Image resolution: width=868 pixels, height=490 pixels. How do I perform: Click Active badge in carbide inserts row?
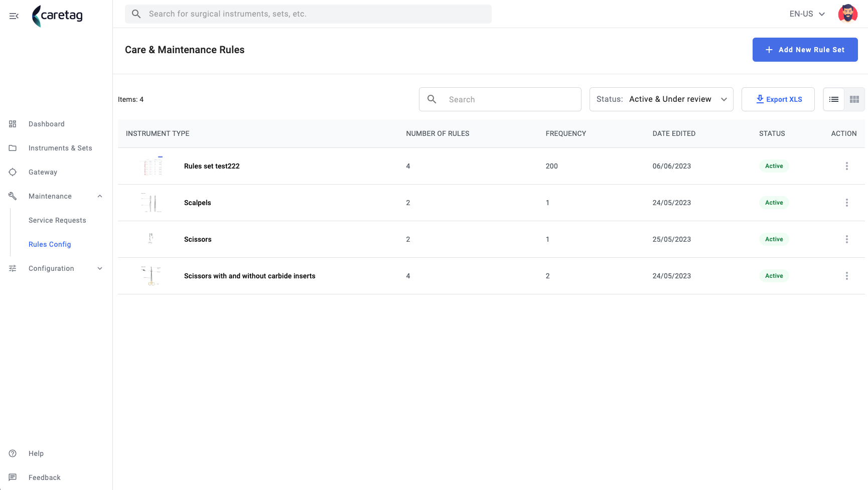click(774, 276)
